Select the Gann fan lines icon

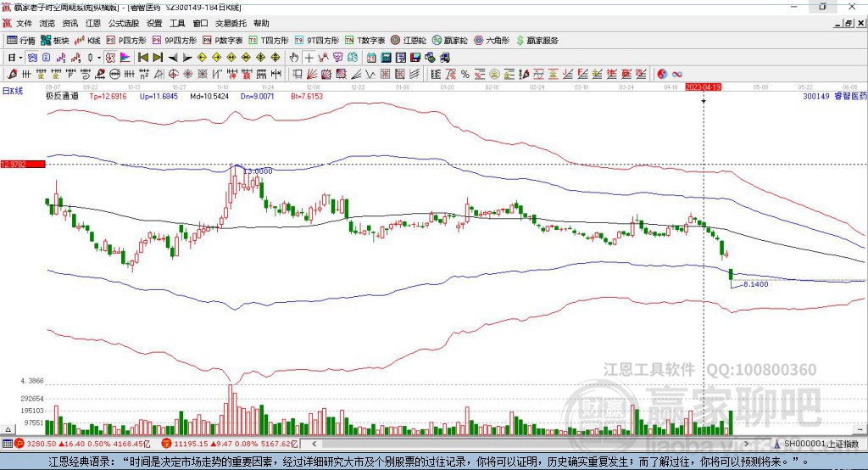313,74
